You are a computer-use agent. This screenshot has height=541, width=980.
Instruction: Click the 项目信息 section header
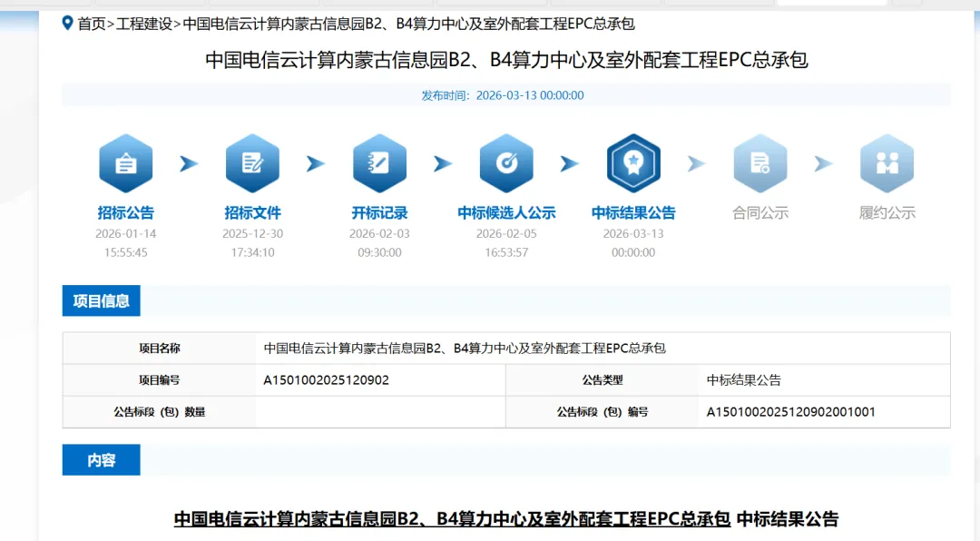click(102, 300)
